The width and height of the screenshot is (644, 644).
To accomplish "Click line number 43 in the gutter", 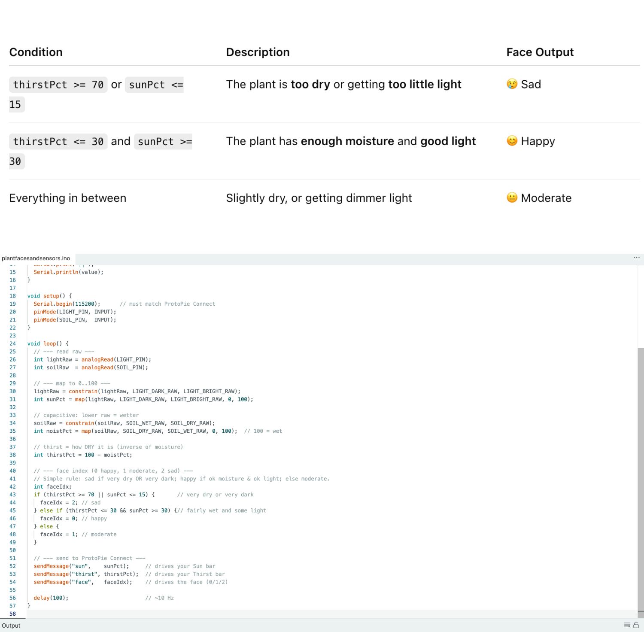I will pos(12,495).
